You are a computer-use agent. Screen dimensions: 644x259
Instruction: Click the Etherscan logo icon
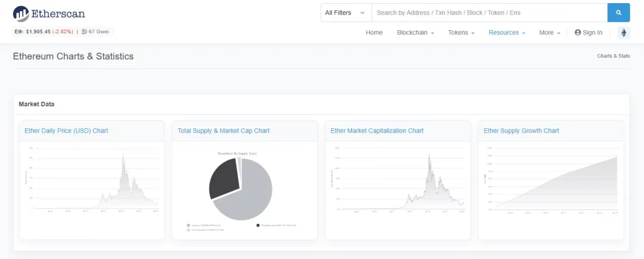click(21, 13)
